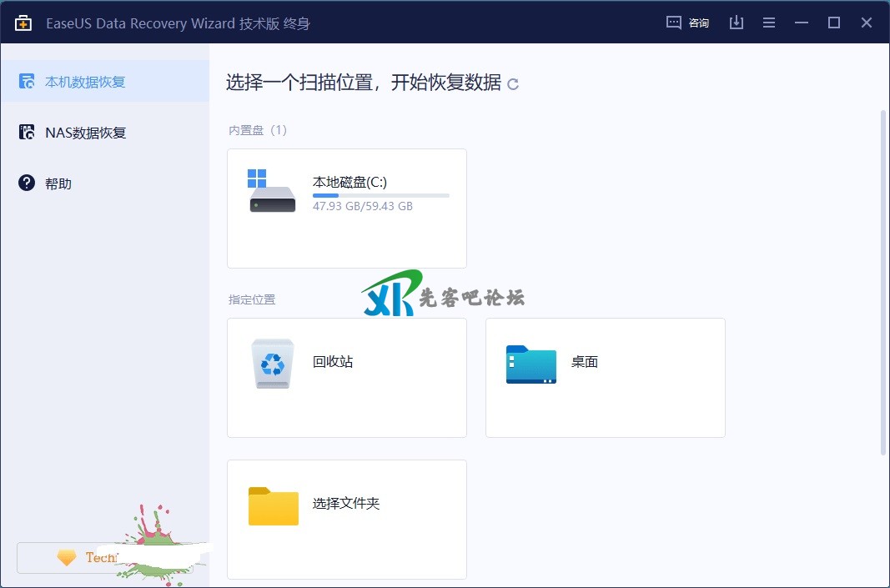Click the download arrow icon in title bar
Screen dimensions: 890x588
click(736, 23)
